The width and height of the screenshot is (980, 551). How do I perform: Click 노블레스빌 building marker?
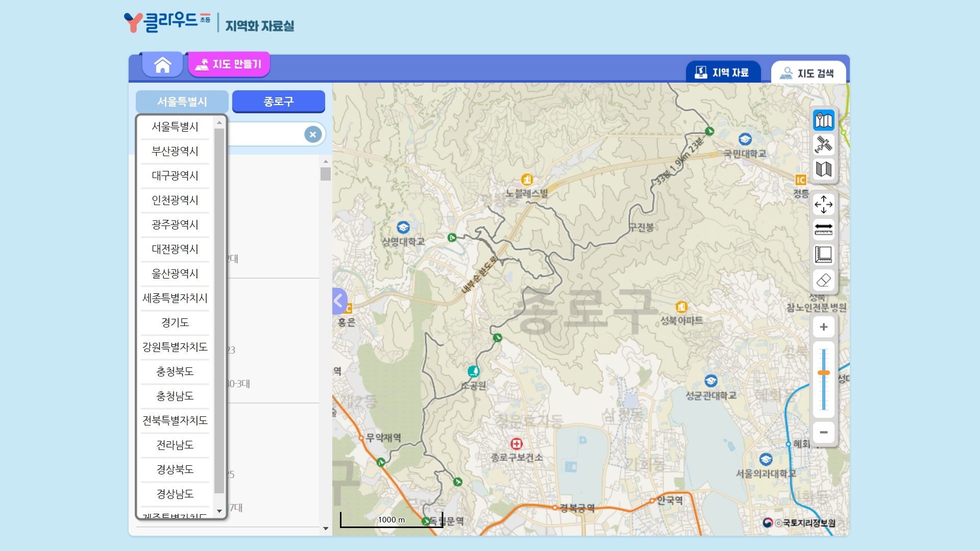coord(527,180)
